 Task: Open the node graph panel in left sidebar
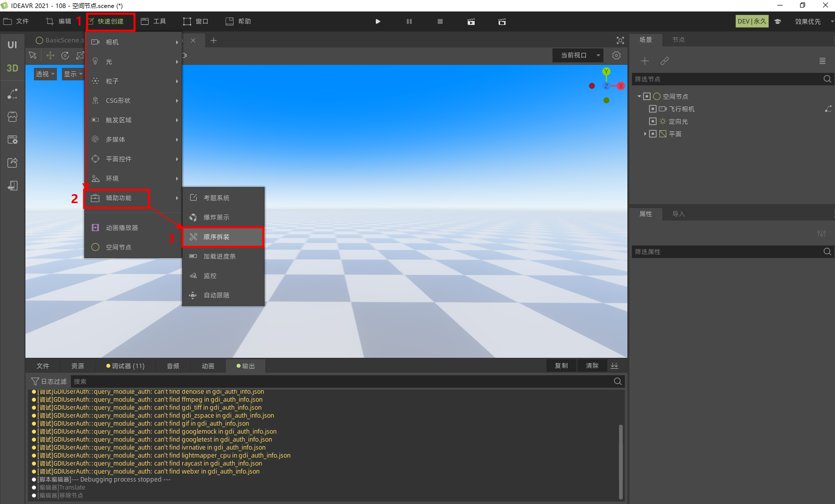click(12, 94)
